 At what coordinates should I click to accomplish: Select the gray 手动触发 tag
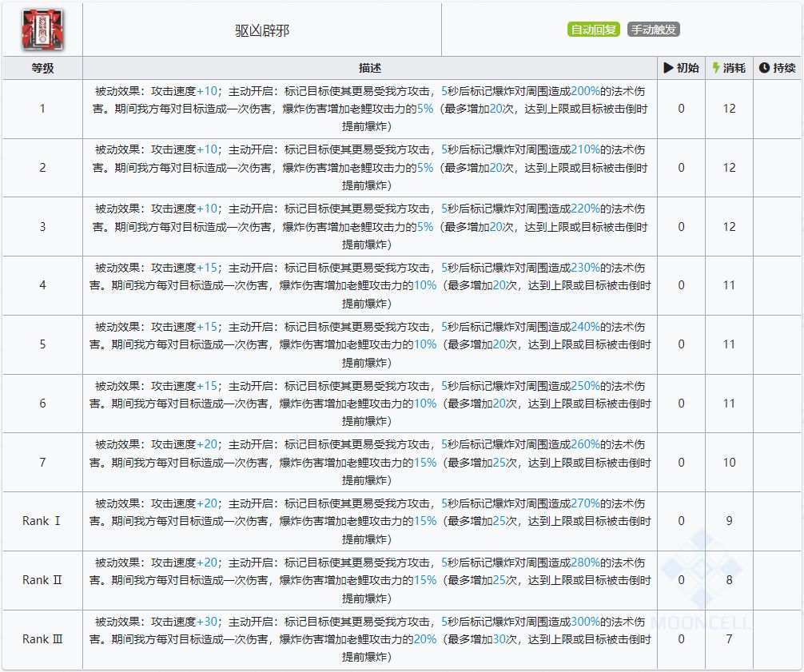point(653,30)
